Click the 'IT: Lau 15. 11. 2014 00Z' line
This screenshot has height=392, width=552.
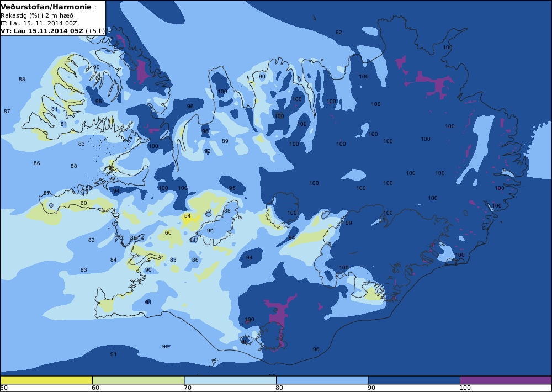pyautogui.click(x=39, y=23)
